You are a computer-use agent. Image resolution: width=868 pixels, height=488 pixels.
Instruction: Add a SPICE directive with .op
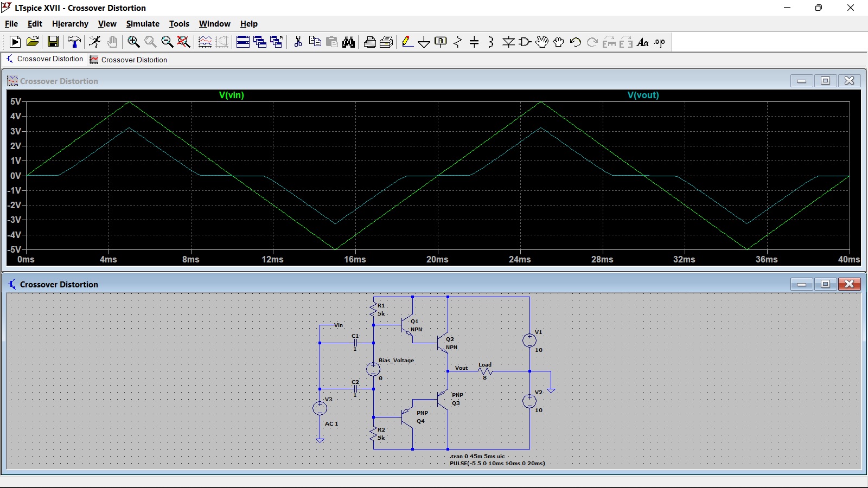[x=660, y=42]
